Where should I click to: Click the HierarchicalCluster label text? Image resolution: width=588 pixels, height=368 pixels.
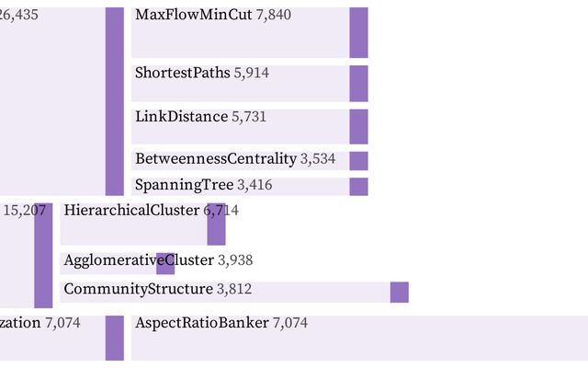click(131, 211)
